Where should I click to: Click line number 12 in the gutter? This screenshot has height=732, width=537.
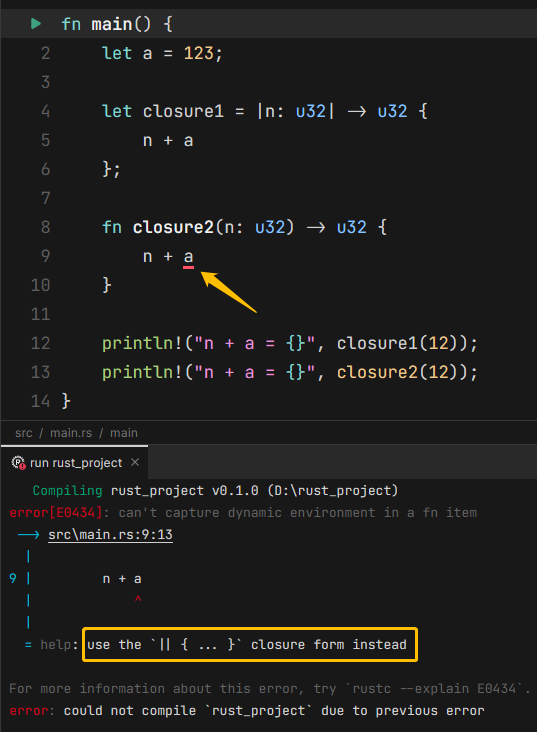(x=40, y=343)
